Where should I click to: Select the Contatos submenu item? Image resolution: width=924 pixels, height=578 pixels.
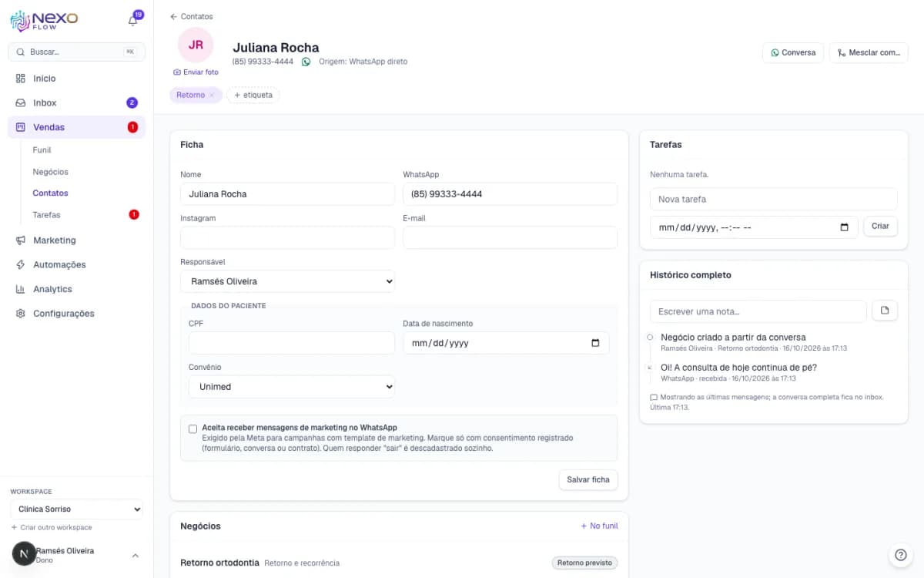pos(50,193)
